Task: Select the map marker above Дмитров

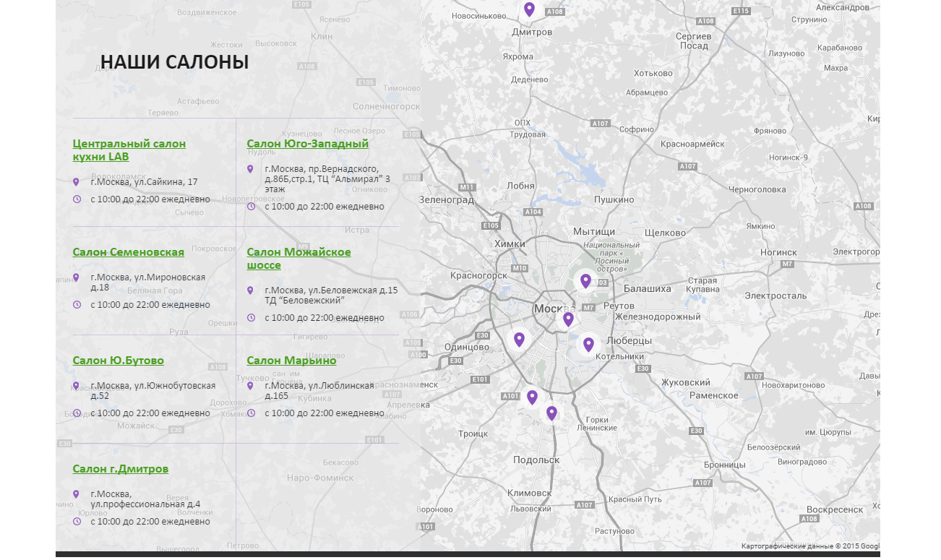Action: [x=529, y=9]
